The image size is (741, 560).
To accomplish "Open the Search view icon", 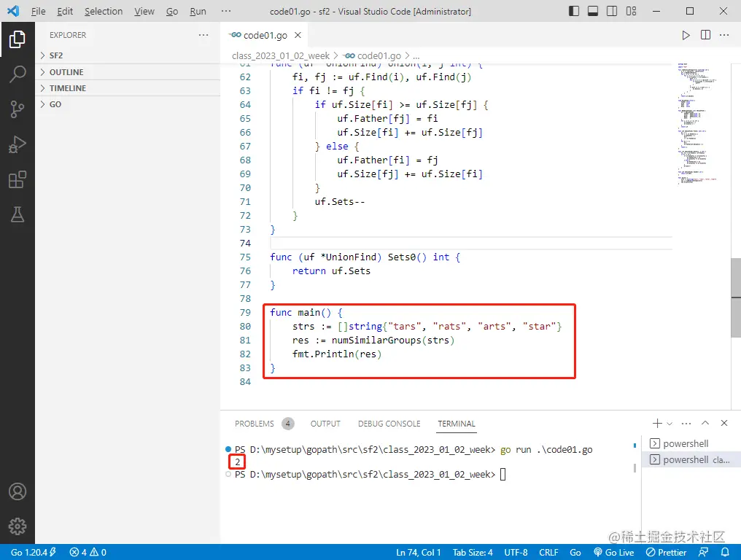I will 17,74.
